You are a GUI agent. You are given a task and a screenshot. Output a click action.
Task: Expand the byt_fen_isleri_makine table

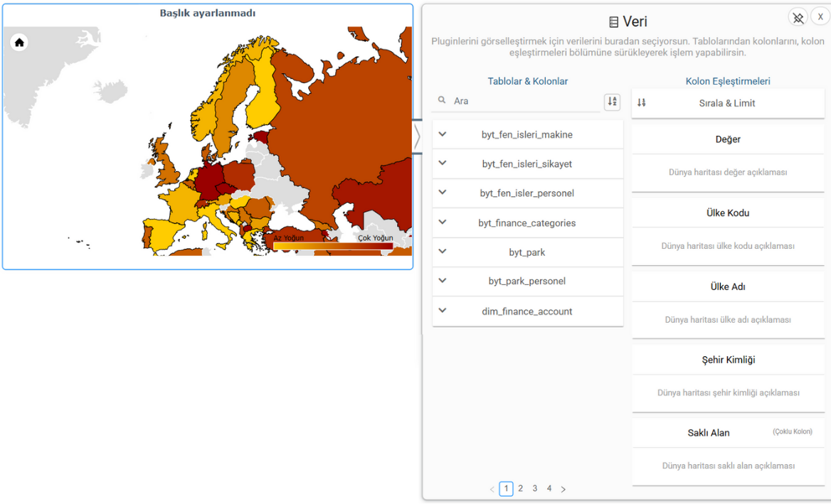(x=443, y=134)
